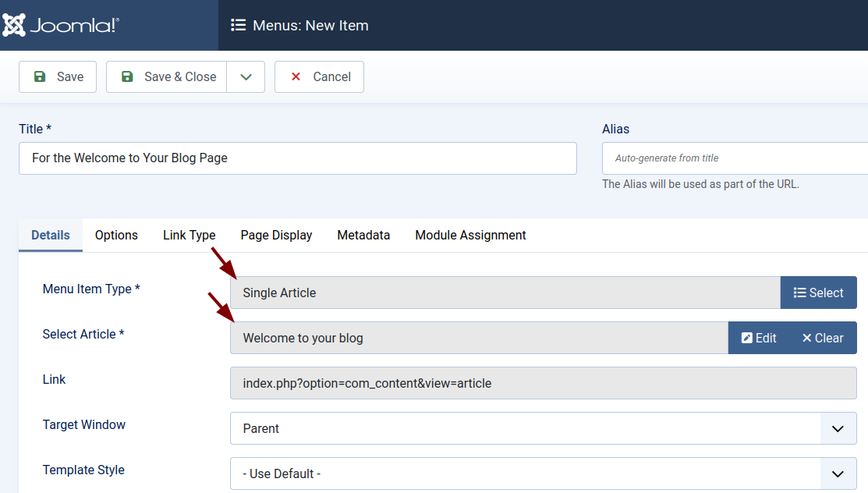Image resolution: width=868 pixels, height=493 pixels.
Task: Switch to the Page Display tab
Action: pos(276,235)
